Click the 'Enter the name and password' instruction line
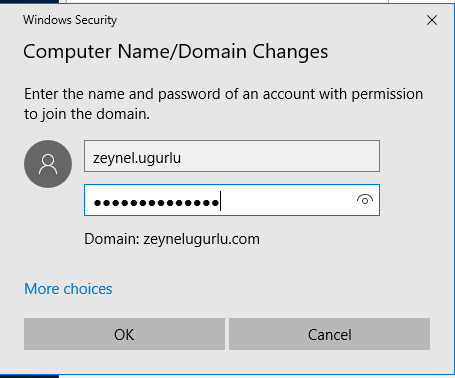Image resolution: width=455 pixels, height=378 pixels. pyautogui.click(x=223, y=94)
